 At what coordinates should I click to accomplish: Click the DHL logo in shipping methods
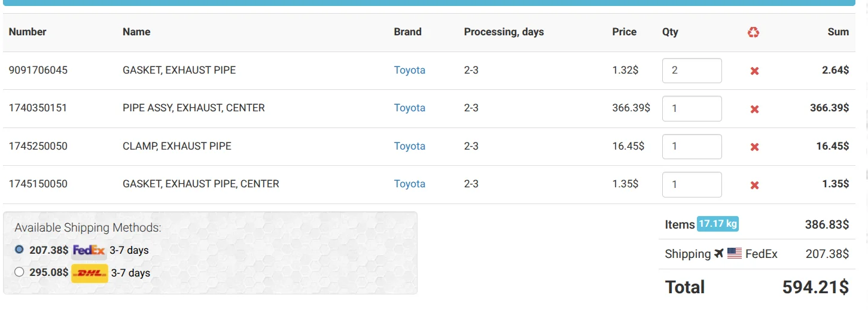pyautogui.click(x=90, y=273)
